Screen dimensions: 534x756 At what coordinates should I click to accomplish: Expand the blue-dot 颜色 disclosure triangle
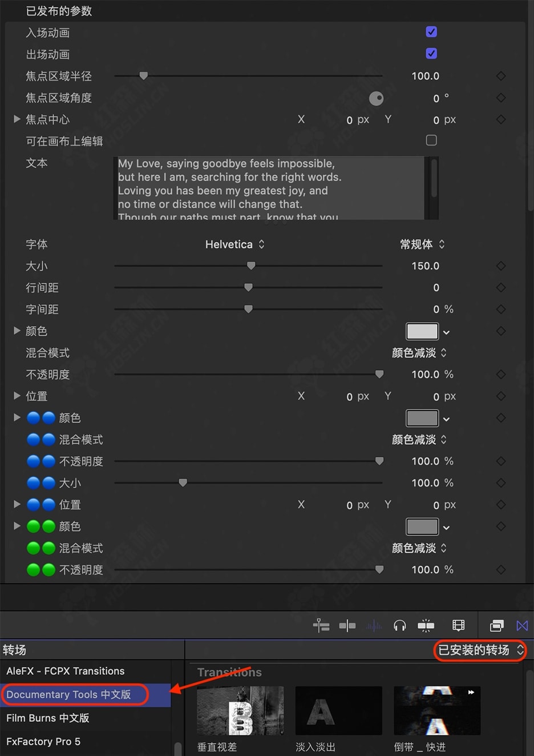coord(17,417)
